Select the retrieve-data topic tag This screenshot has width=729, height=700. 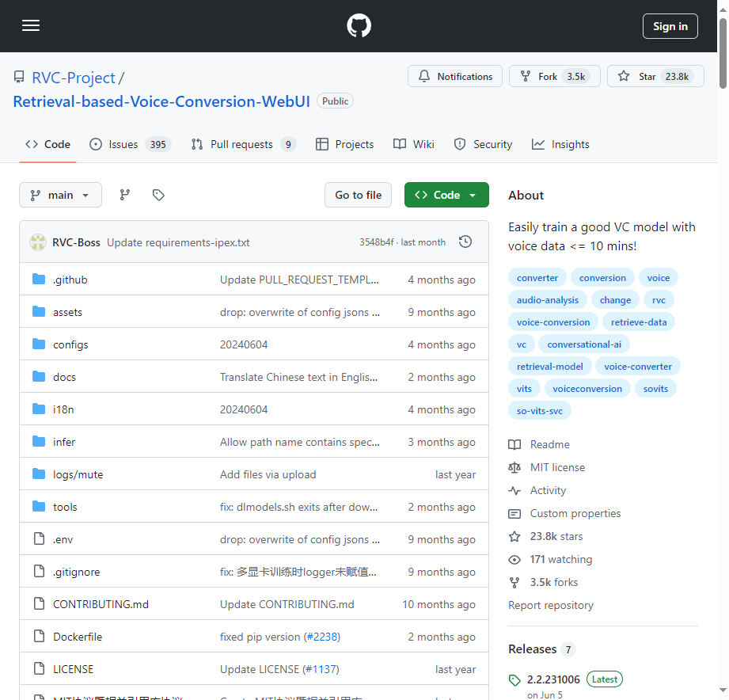638,321
